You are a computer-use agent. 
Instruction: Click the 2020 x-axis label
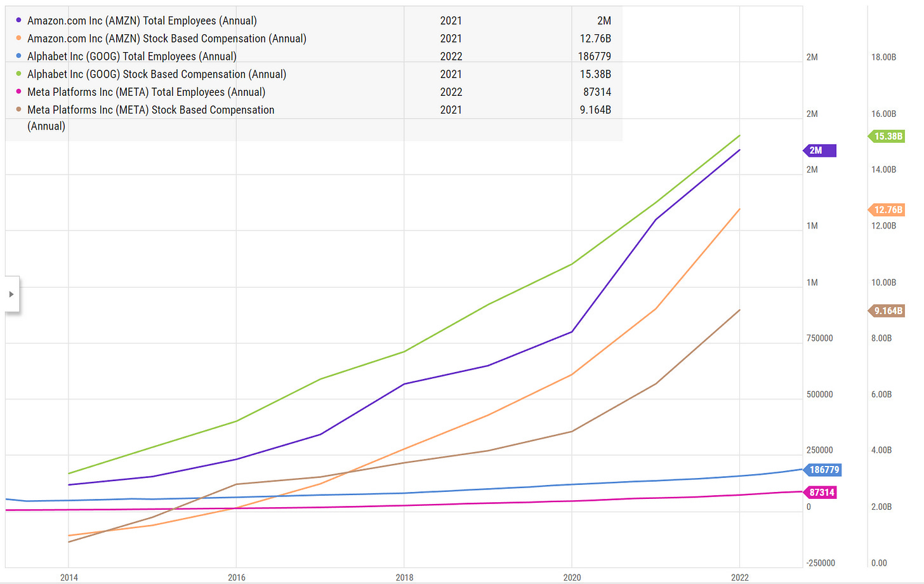point(572,578)
